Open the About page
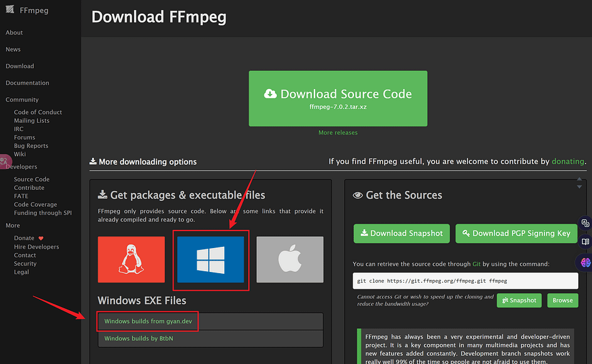The image size is (592, 364). [x=14, y=33]
